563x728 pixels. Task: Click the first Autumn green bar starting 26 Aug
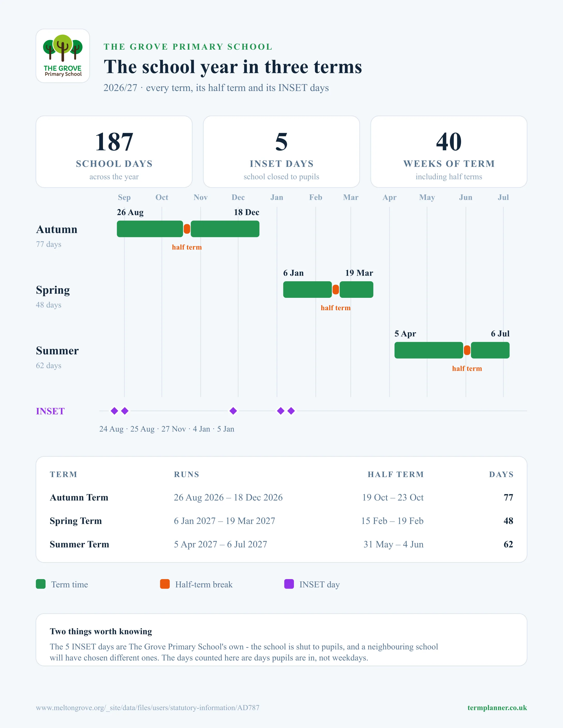[x=150, y=229]
